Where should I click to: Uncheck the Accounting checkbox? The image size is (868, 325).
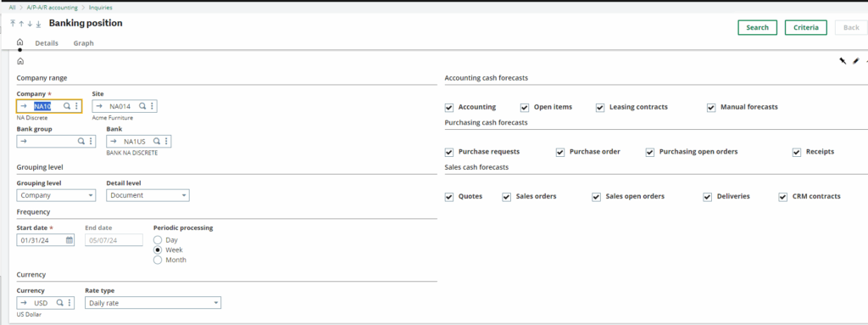(x=449, y=108)
